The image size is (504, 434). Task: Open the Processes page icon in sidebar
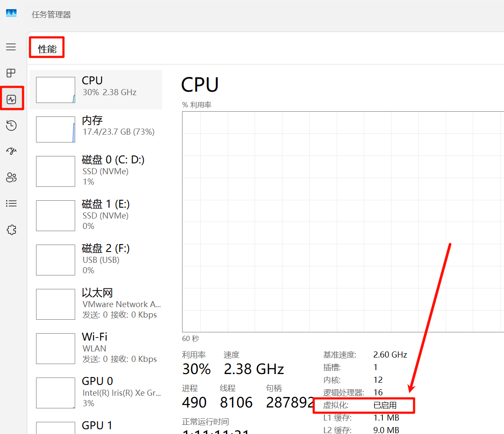point(11,73)
